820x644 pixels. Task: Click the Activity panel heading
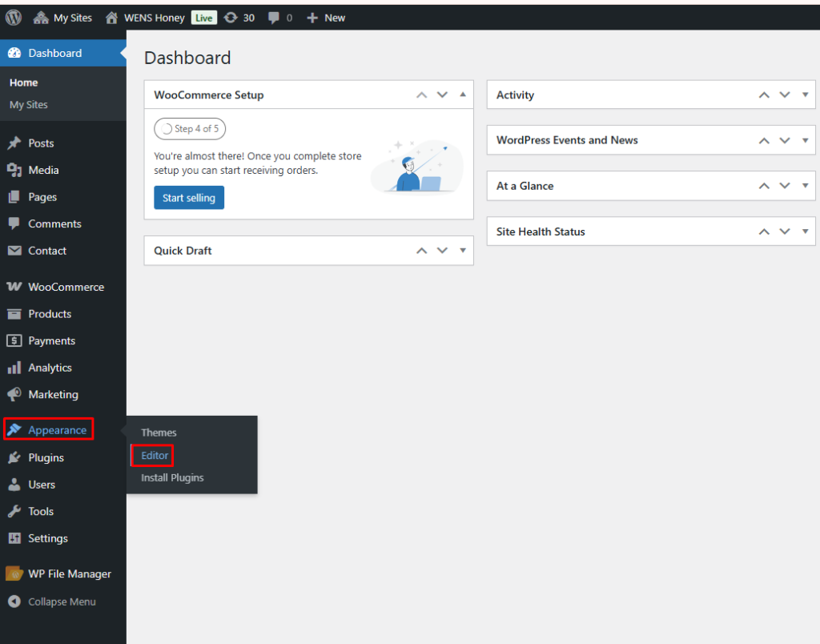(x=515, y=95)
